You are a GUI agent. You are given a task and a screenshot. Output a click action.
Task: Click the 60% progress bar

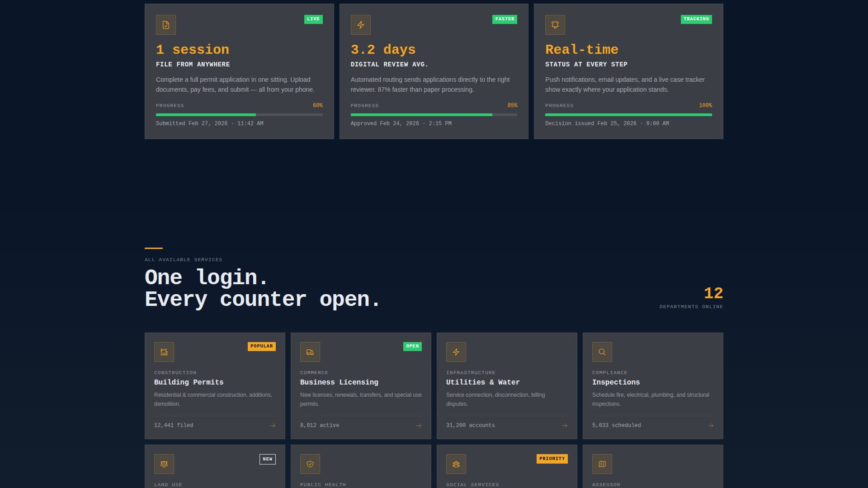click(239, 115)
